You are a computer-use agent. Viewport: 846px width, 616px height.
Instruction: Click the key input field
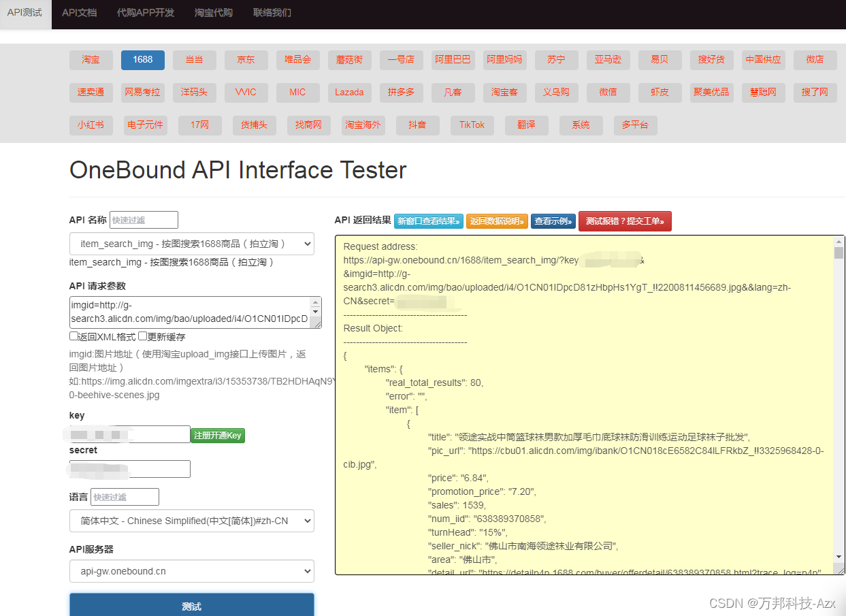pos(130,434)
